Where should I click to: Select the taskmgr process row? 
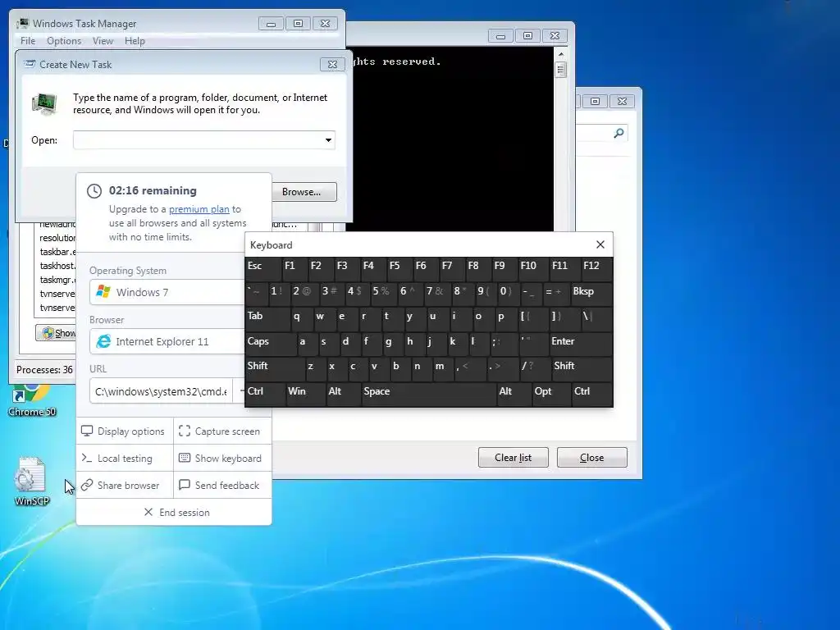(x=57, y=280)
